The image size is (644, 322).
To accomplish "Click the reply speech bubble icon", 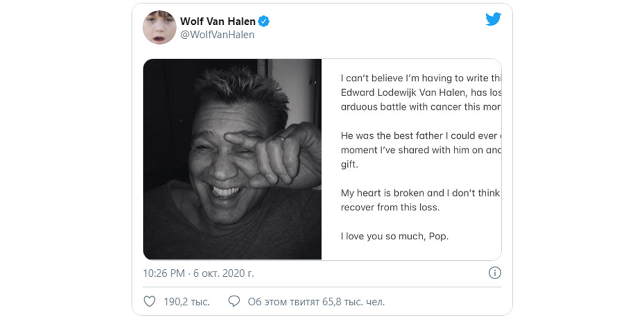I will click(x=234, y=302).
